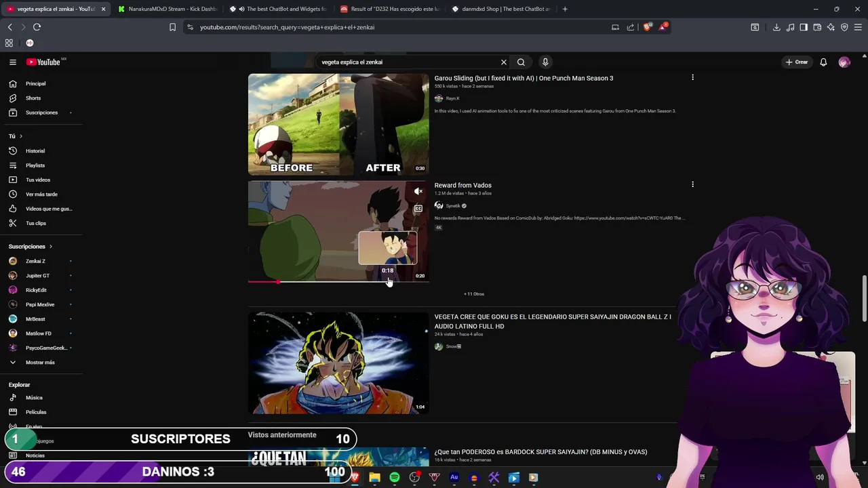The width and height of the screenshot is (868, 488).
Task: Open the Crear upload menu
Action: [x=797, y=62]
